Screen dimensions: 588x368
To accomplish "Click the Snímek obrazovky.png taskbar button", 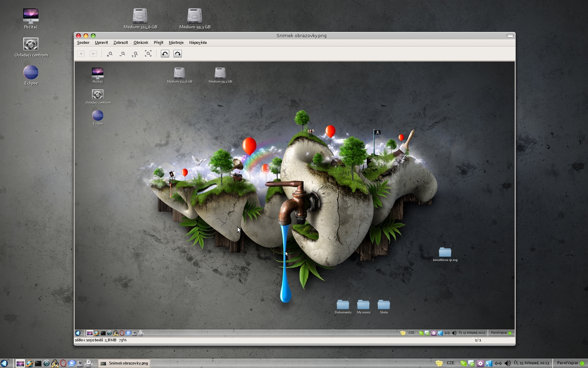I will [x=124, y=363].
